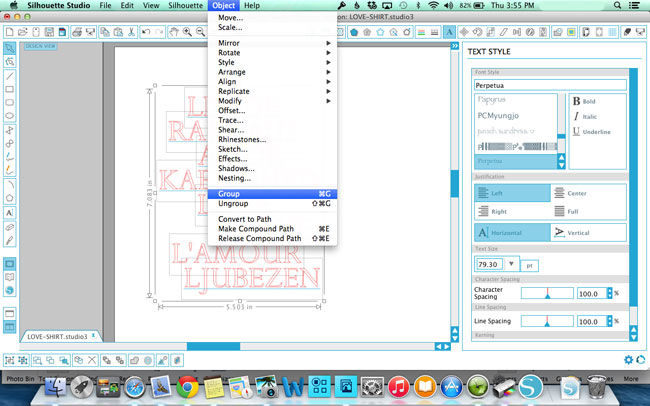Expand the Rotate submenu

tap(273, 53)
